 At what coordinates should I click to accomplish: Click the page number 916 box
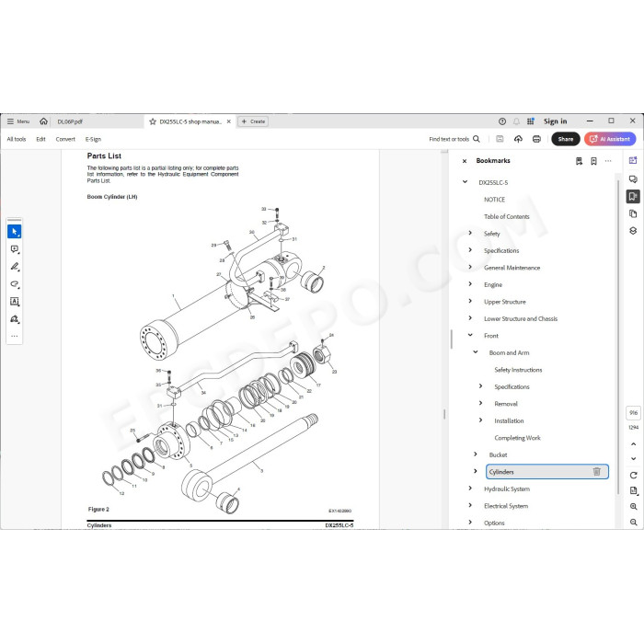point(633,413)
